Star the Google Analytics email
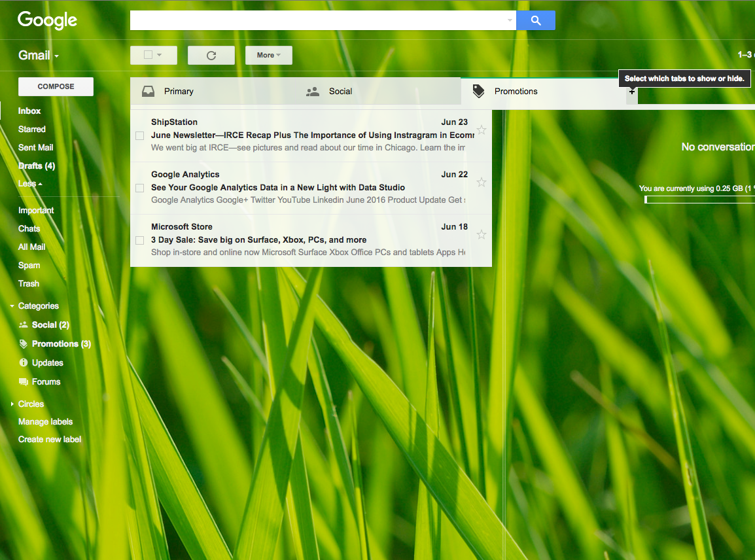The height and width of the screenshot is (560, 755). point(482,182)
